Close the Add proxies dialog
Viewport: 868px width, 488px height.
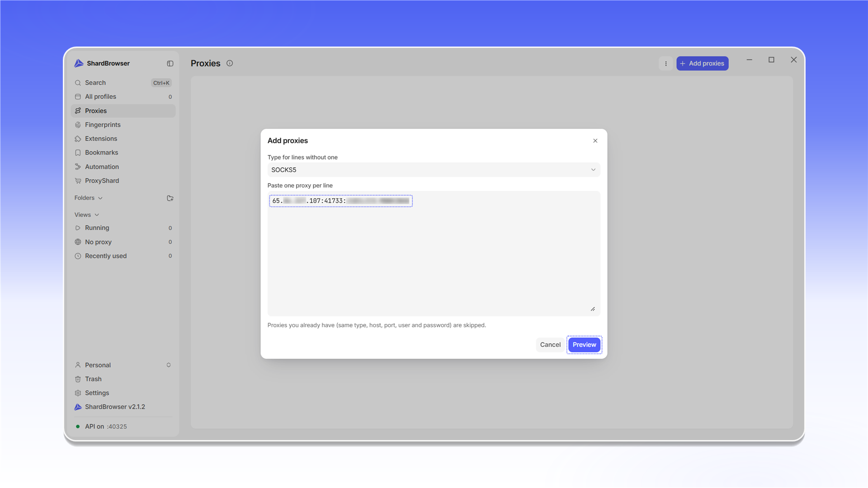[595, 141]
